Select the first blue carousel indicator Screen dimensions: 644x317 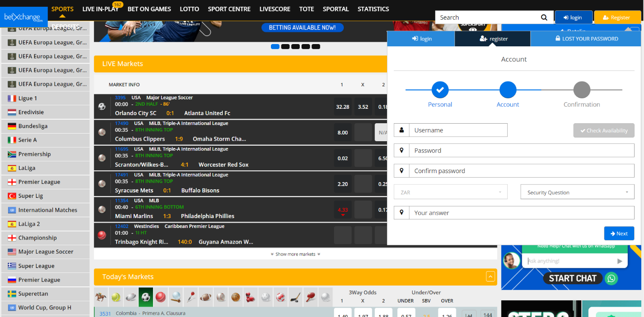[275, 47]
